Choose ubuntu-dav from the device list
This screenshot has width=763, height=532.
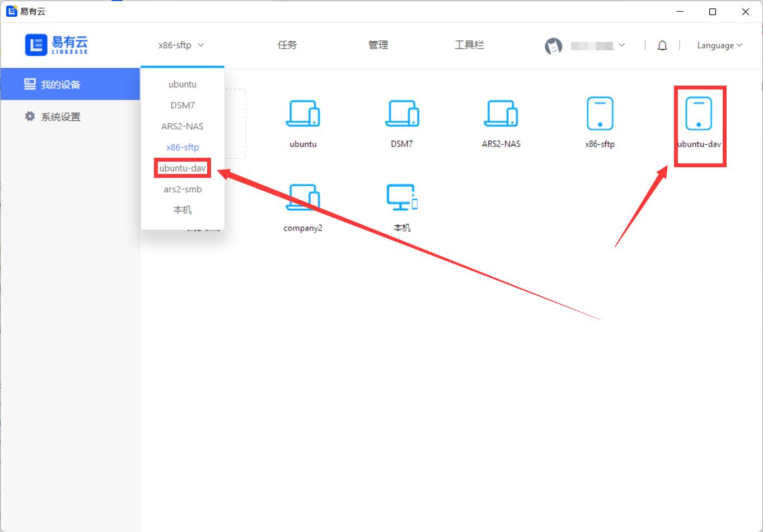[182, 168]
